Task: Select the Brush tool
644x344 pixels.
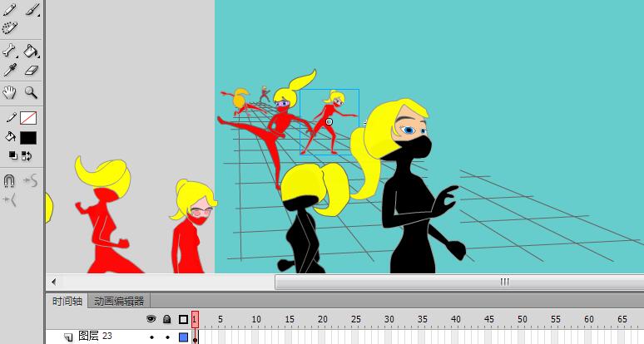Action: (32, 9)
